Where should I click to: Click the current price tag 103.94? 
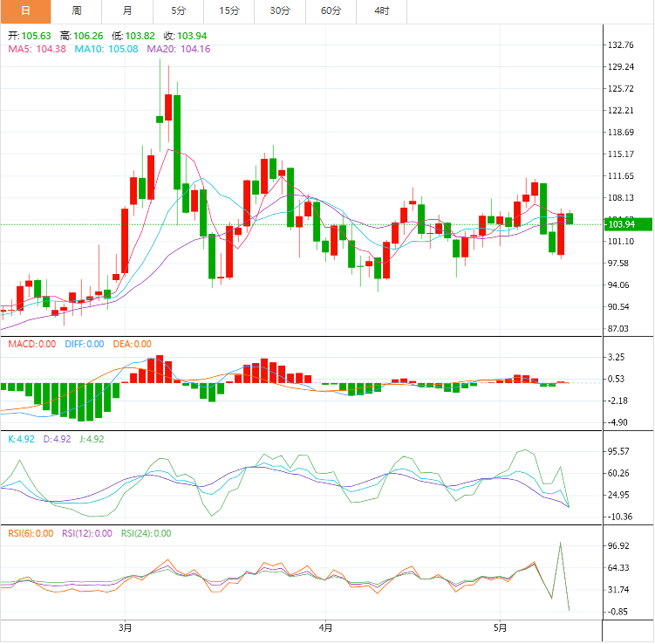(x=628, y=224)
